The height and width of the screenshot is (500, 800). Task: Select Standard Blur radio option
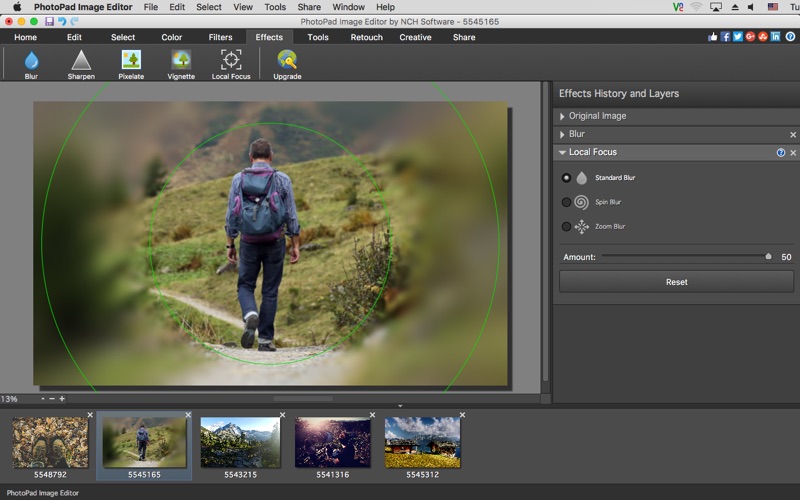tap(567, 178)
